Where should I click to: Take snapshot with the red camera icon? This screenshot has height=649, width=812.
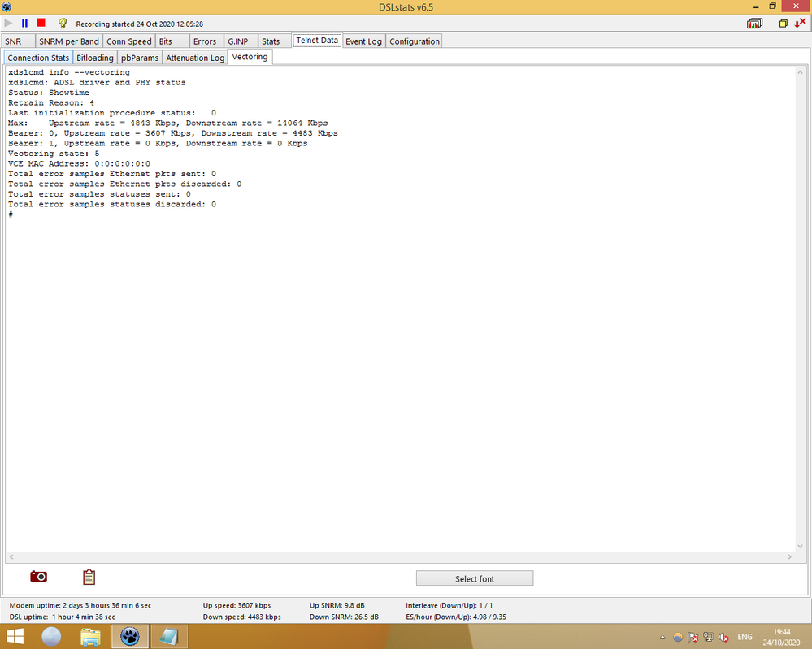point(38,577)
